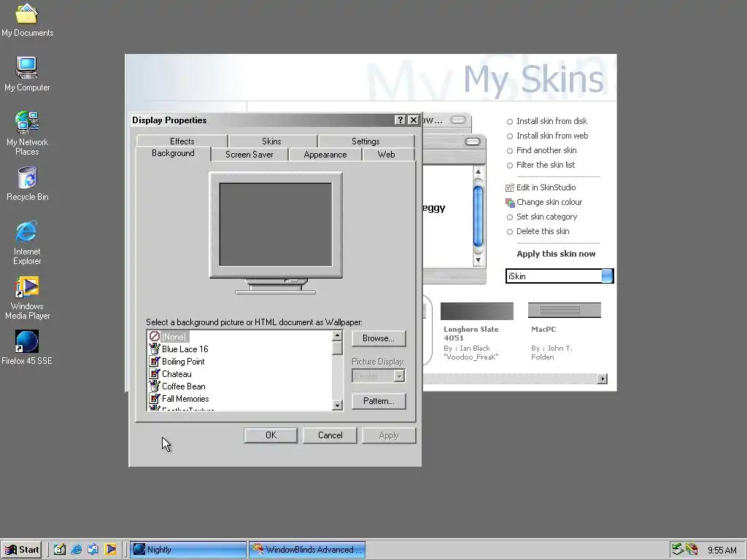This screenshot has width=747, height=560.
Task: Launch Media Player from quick launch bar
Action: point(110,549)
